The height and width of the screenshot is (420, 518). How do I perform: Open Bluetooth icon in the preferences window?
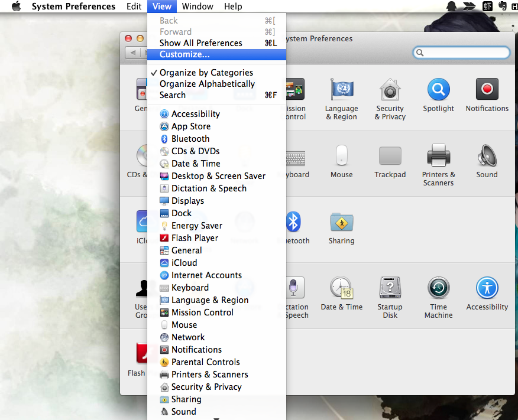pyautogui.click(x=293, y=222)
